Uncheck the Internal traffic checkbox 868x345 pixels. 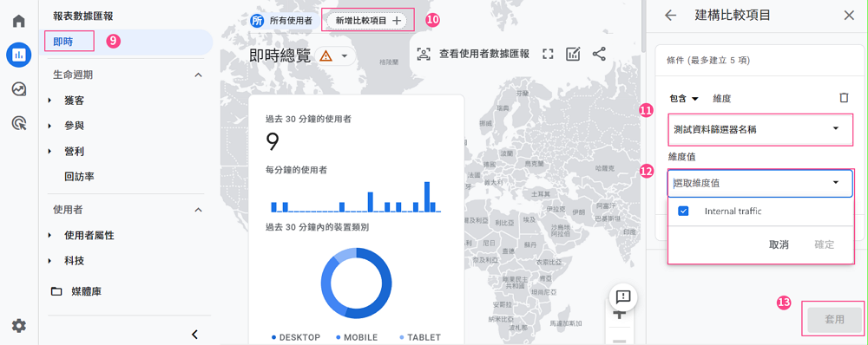pos(683,212)
